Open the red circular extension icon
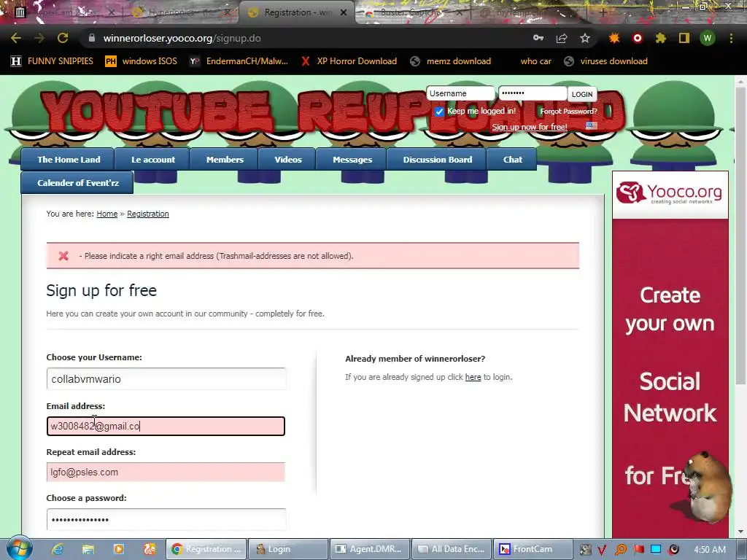Image resolution: width=747 pixels, height=560 pixels. click(638, 38)
